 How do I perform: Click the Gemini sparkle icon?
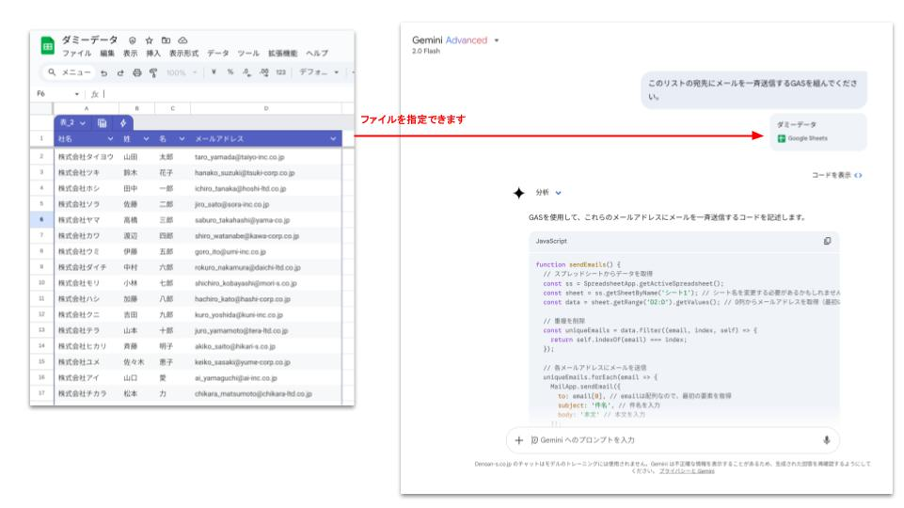tap(519, 193)
